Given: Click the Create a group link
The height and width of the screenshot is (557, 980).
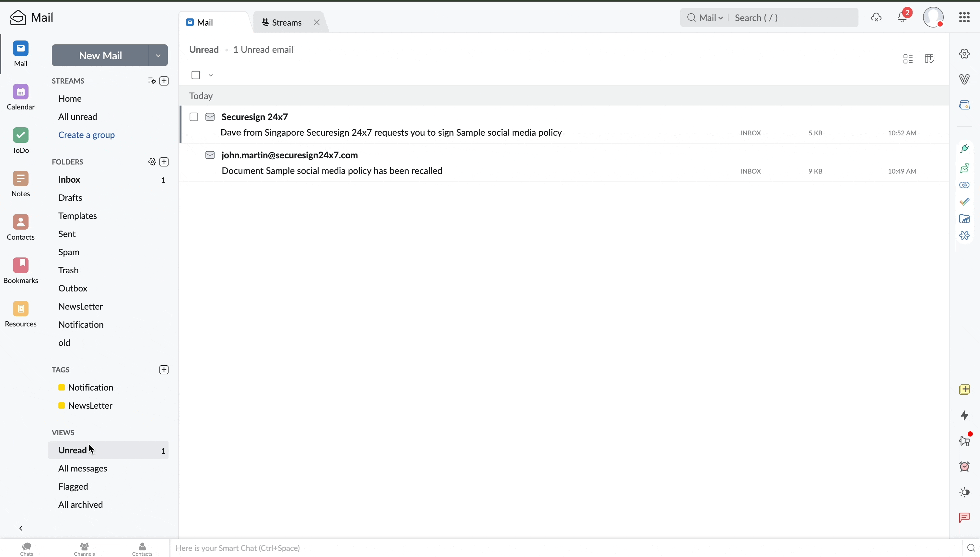Looking at the screenshot, I should (87, 135).
